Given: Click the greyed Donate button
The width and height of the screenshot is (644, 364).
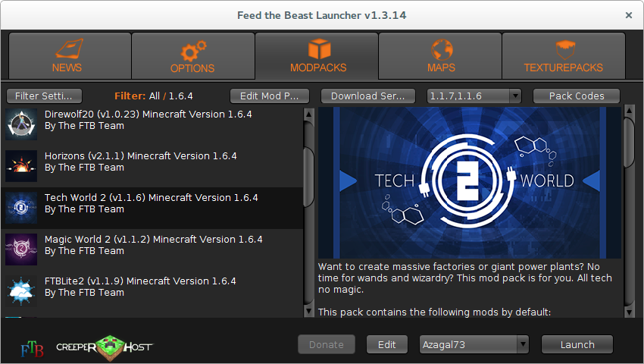Looking at the screenshot, I should (326, 345).
